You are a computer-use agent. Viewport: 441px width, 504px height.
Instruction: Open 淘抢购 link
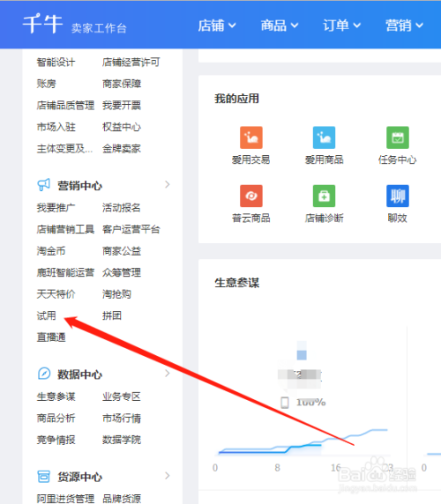point(116,294)
